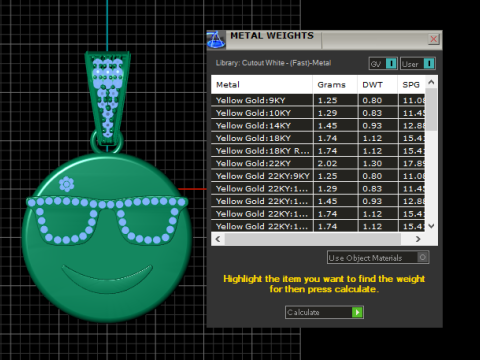This screenshot has width=480, height=360.
Task: Close the Metal Weights dialog
Action: tap(434, 39)
